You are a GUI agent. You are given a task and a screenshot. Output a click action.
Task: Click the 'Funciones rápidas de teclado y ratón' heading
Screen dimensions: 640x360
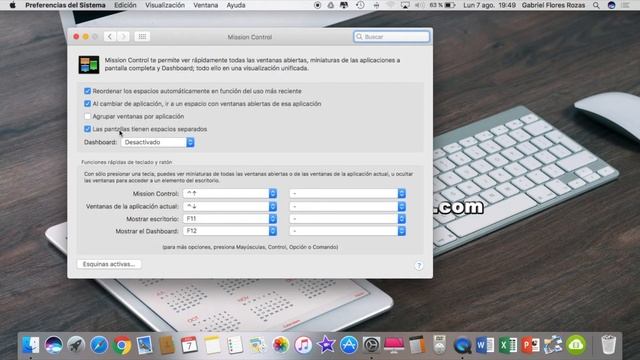[x=127, y=162]
